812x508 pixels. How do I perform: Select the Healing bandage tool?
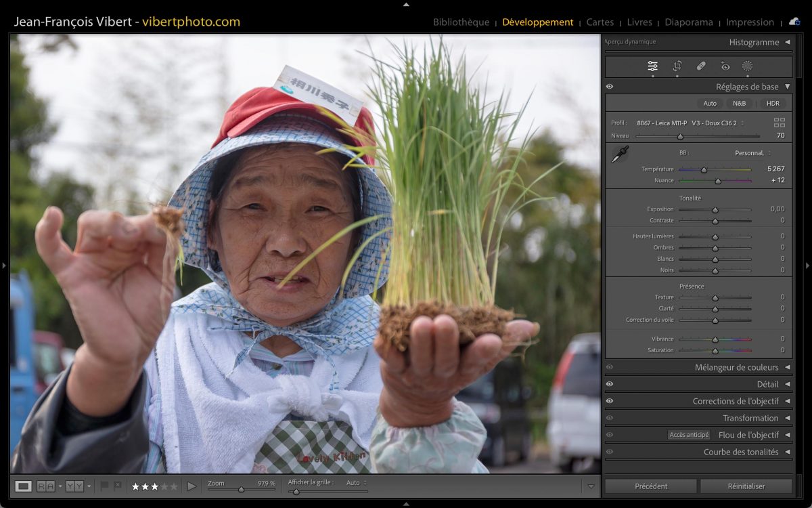point(701,66)
